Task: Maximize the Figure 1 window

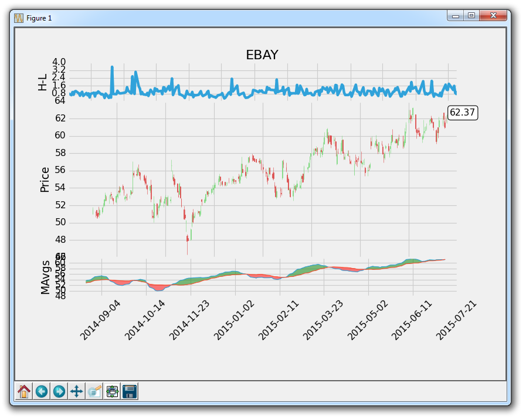Action: 471,16
